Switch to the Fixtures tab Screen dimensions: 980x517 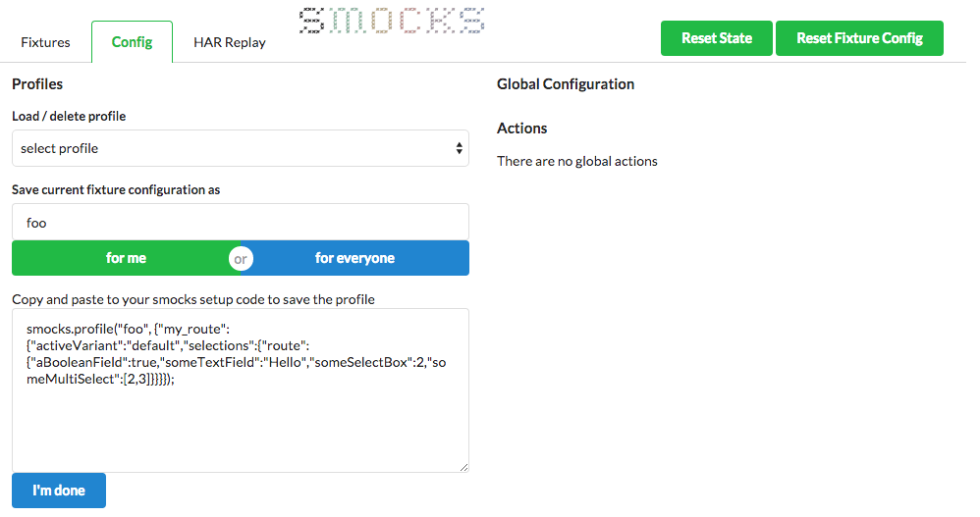click(x=45, y=42)
